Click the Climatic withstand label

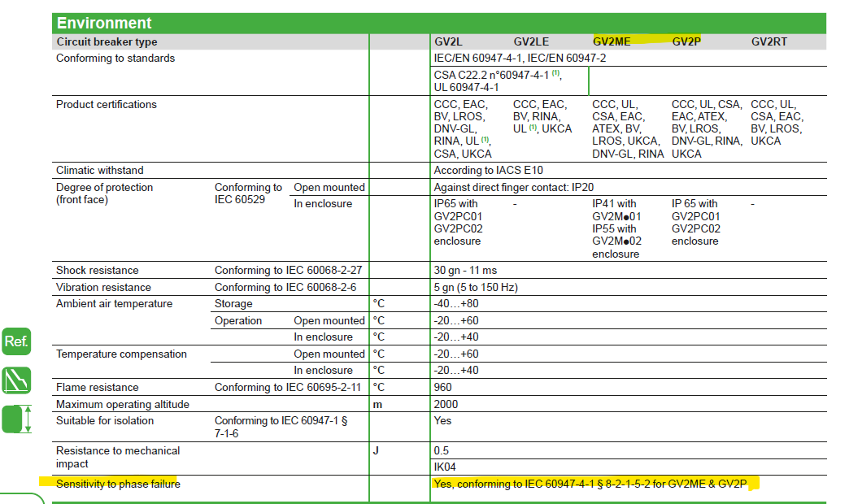100,170
